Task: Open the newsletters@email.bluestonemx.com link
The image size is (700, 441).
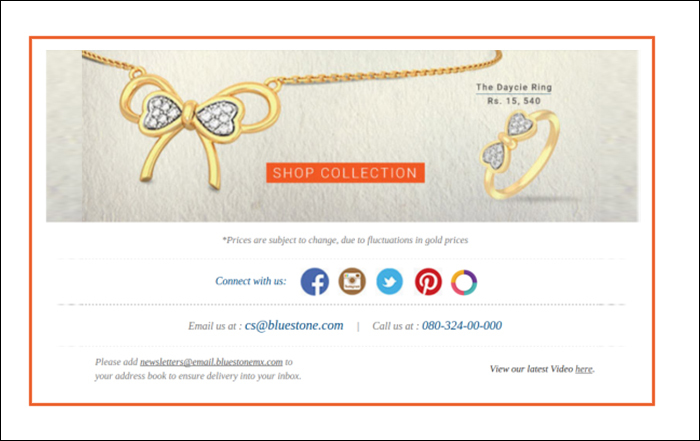Action: coord(211,362)
